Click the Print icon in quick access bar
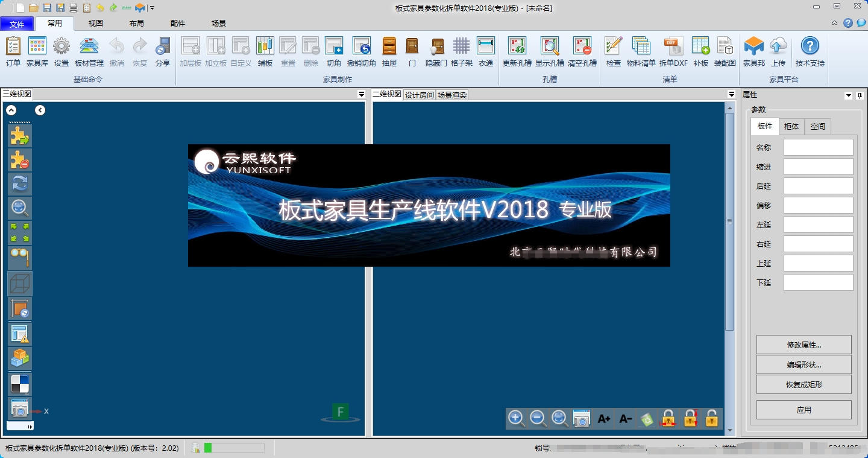The height and width of the screenshot is (458, 868). point(74,8)
